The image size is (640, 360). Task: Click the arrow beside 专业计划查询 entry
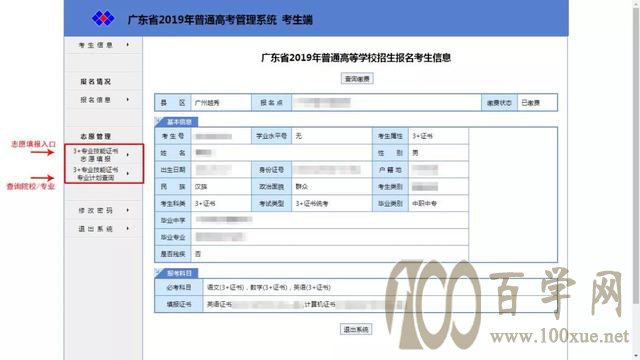128,173
